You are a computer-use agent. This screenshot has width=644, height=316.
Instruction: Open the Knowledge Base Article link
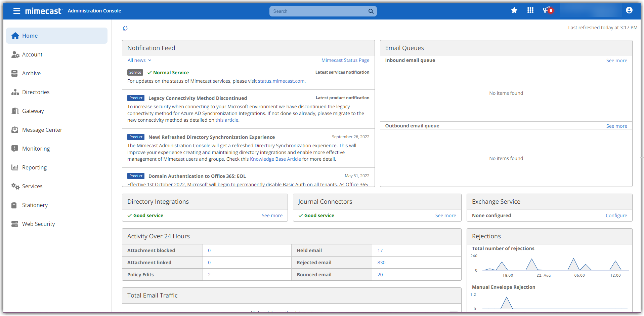(275, 159)
